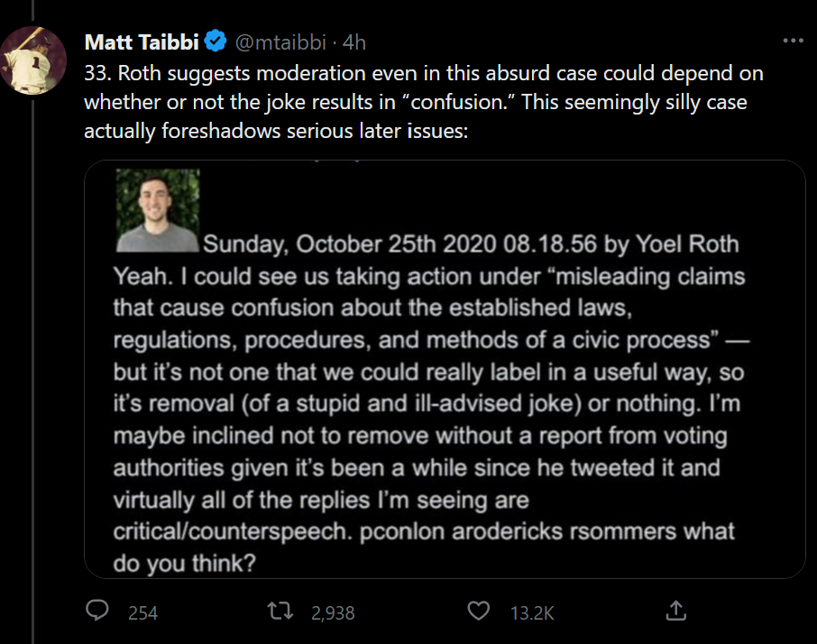The height and width of the screenshot is (644, 817).
Task: Click the 254 replies count
Action: [x=142, y=613]
